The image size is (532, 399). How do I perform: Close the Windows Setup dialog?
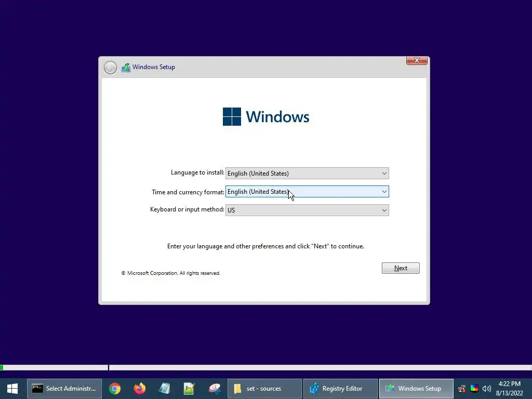pyautogui.click(x=417, y=60)
